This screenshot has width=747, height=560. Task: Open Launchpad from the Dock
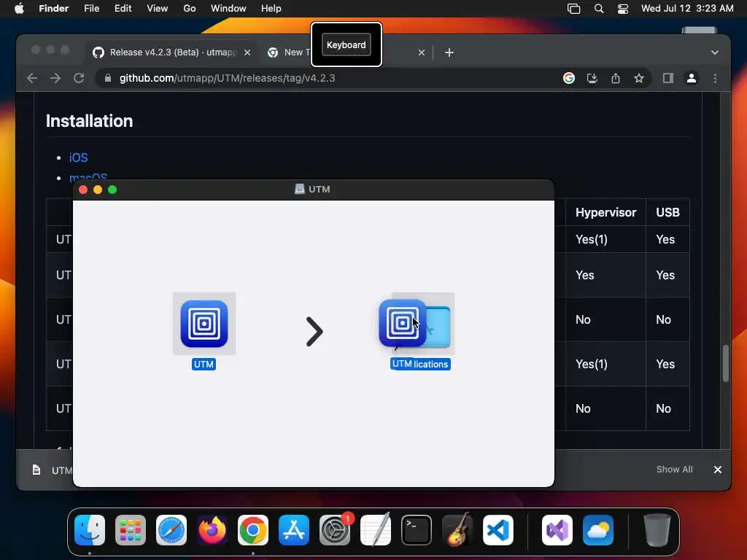[131, 530]
